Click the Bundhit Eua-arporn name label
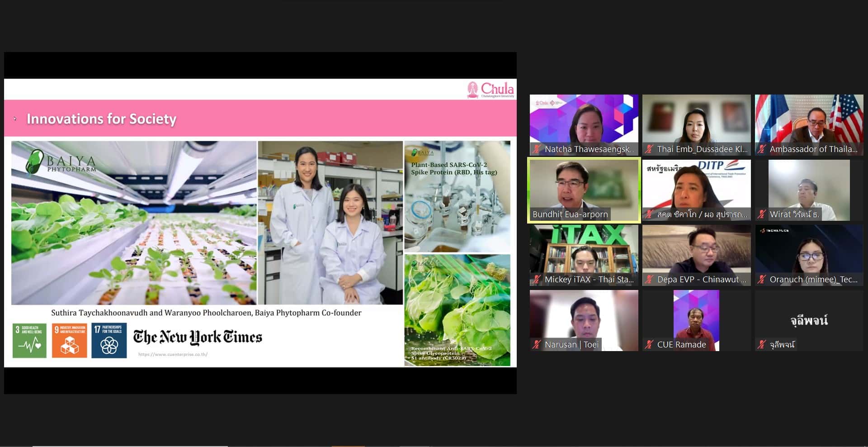 pos(570,214)
